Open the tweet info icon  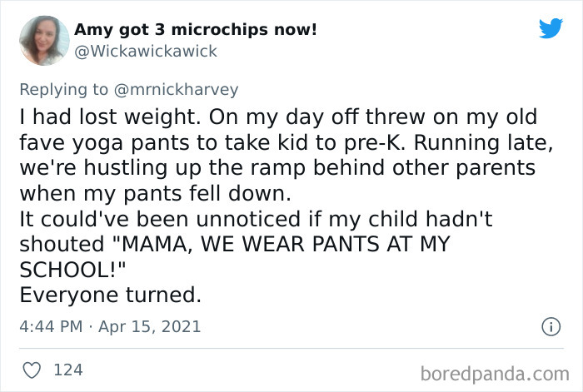[550, 327]
